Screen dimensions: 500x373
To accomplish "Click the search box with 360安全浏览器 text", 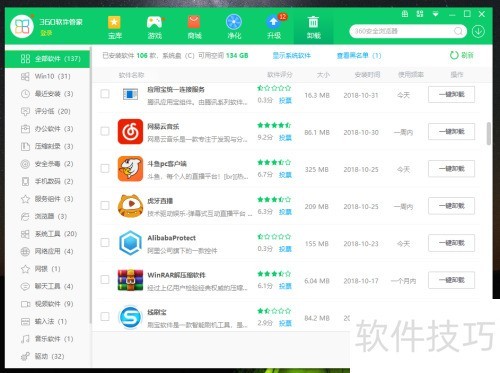I will click(403, 31).
